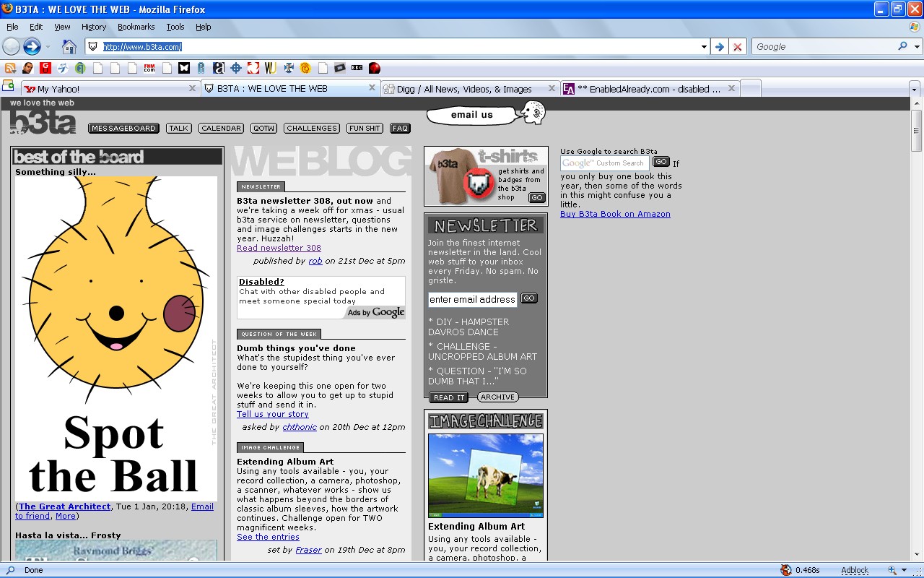
Task: Click the CHALLENGES nav button
Action: click(312, 129)
